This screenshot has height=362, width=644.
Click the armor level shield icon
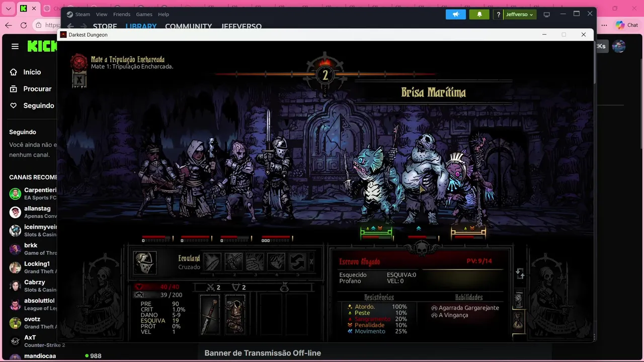coord(235,288)
